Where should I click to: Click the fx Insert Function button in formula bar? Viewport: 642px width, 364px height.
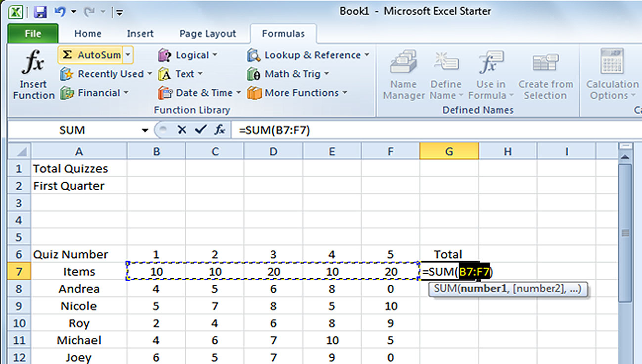pos(220,130)
